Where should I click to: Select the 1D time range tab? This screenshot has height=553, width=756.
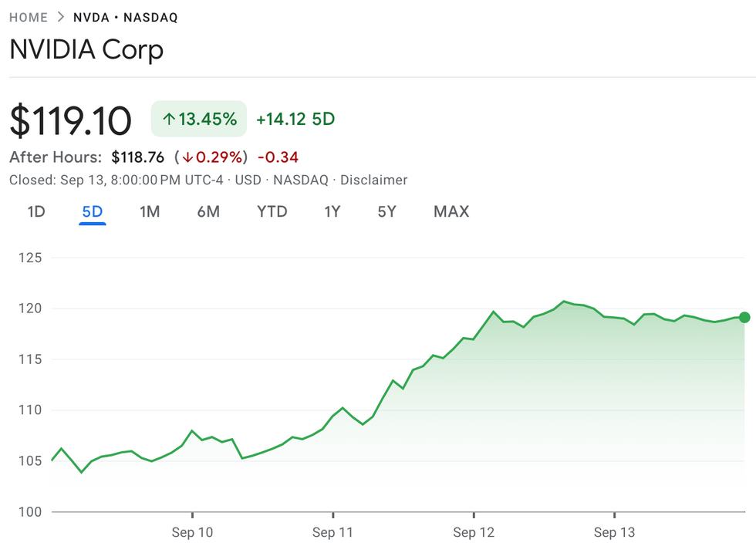36,211
